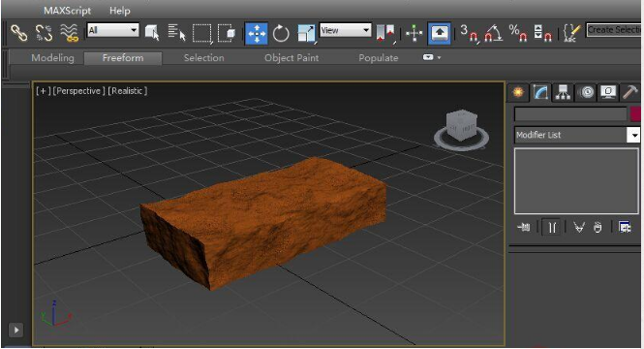Click the object name field

[570, 113]
